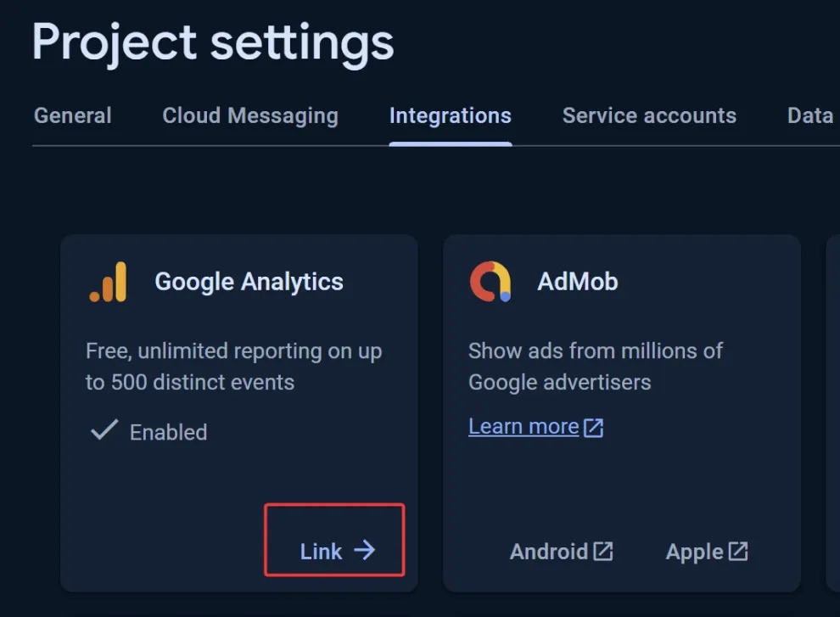Click the Link button in Google Analytics
The height and width of the screenshot is (617, 840).
[335, 540]
